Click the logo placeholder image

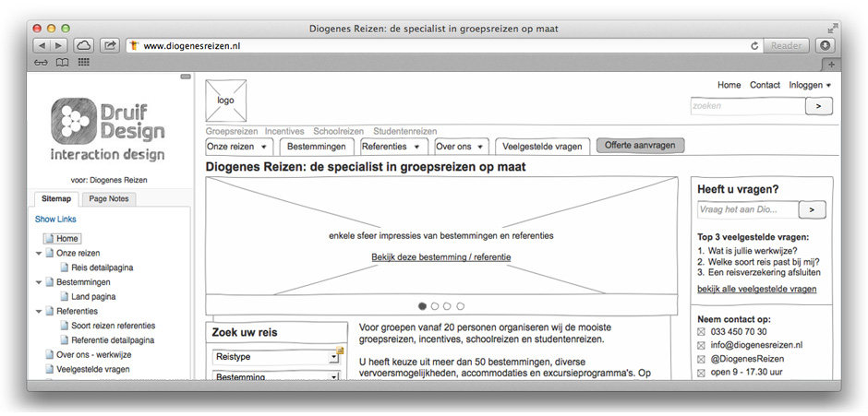tap(226, 101)
